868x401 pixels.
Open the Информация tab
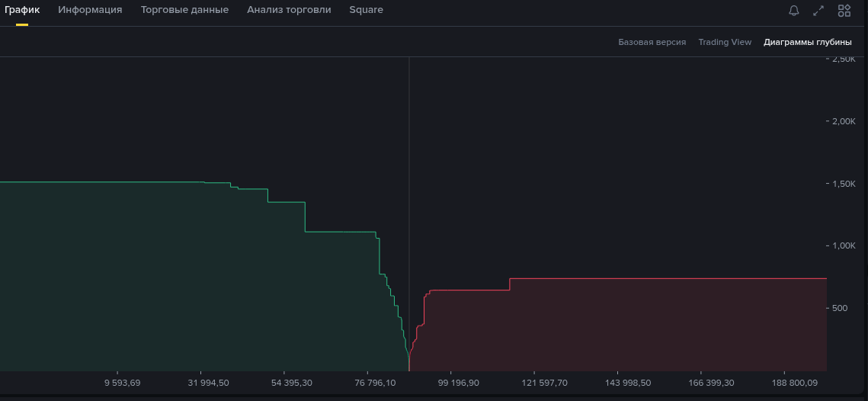[x=90, y=10]
